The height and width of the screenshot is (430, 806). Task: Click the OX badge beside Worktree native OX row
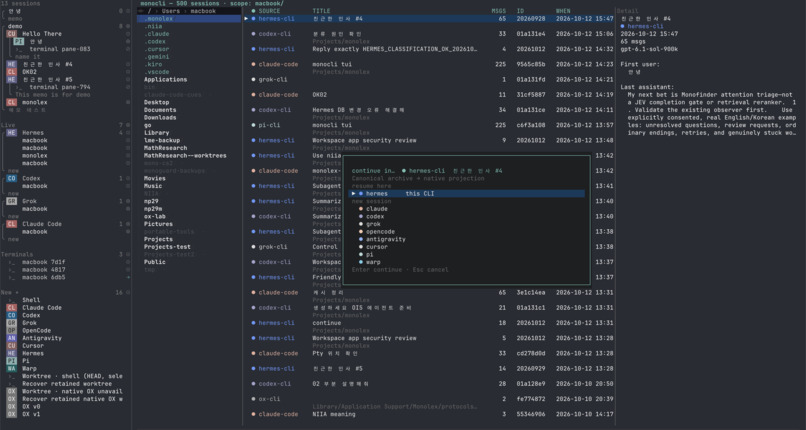click(11, 391)
